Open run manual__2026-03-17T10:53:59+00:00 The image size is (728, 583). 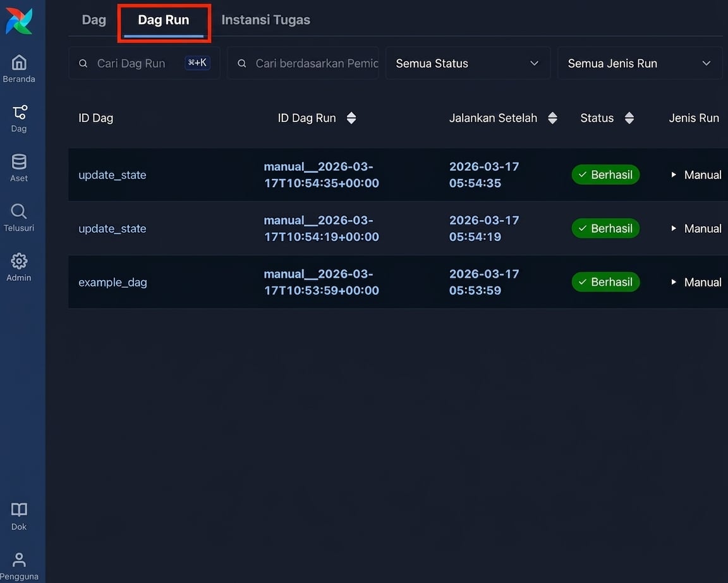coord(321,282)
